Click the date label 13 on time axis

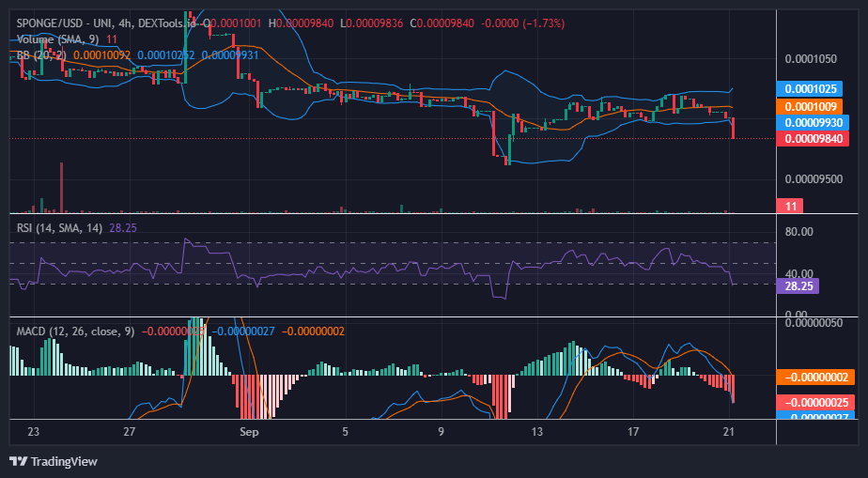537,432
